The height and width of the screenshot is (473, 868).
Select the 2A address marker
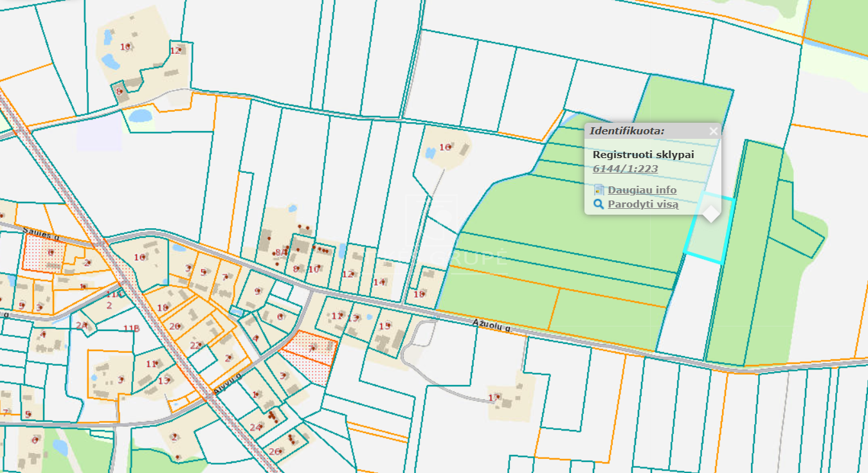click(82, 326)
